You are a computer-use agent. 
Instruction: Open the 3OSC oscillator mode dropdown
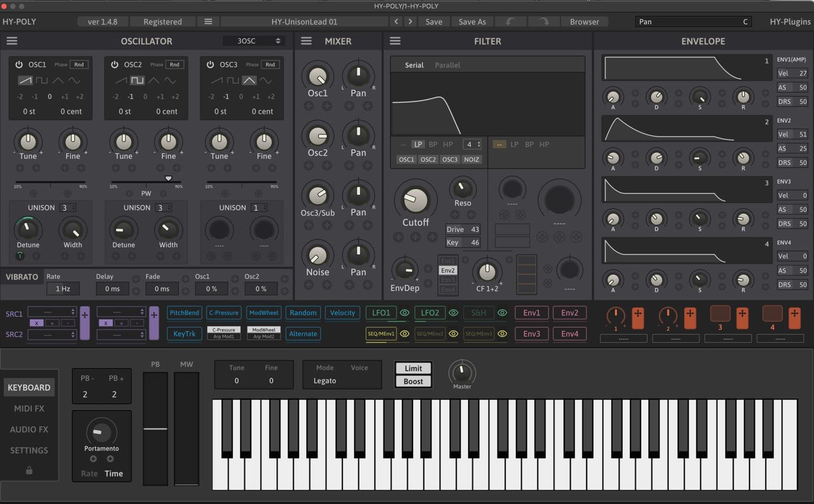[253, 41]
